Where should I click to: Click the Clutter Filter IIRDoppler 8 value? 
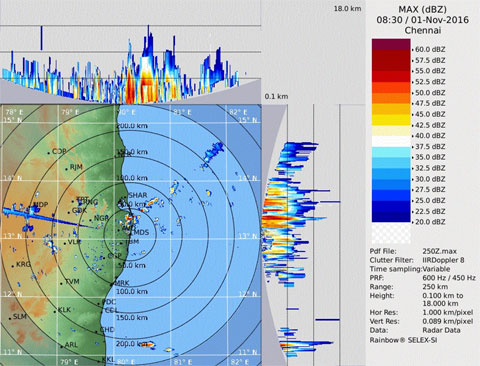point(443,260)
